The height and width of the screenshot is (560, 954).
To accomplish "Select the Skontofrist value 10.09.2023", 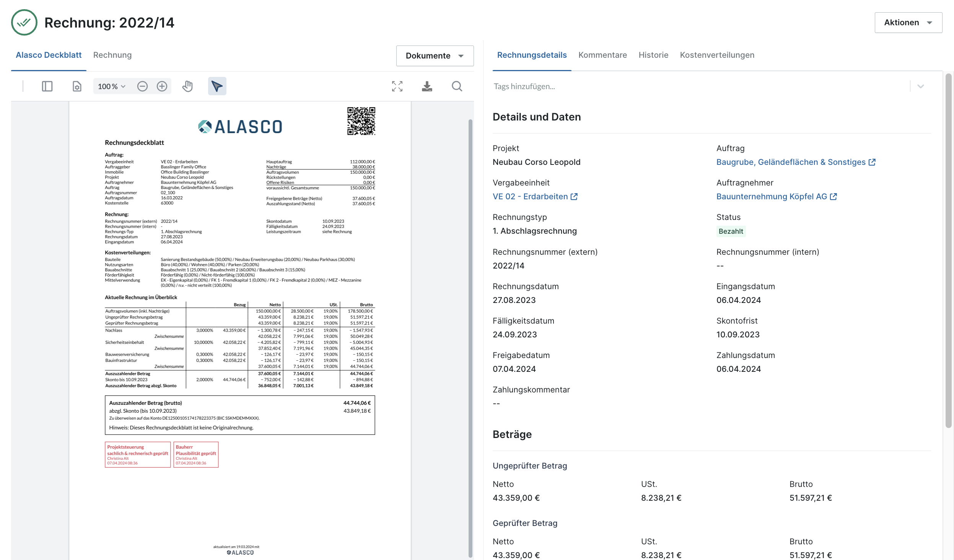I will [x=738, y=335].
